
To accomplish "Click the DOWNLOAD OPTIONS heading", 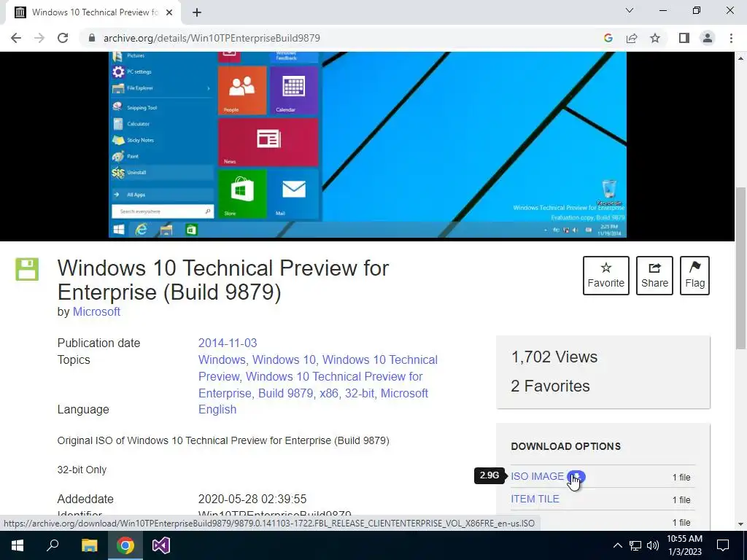I will click(x=566, y=446).
